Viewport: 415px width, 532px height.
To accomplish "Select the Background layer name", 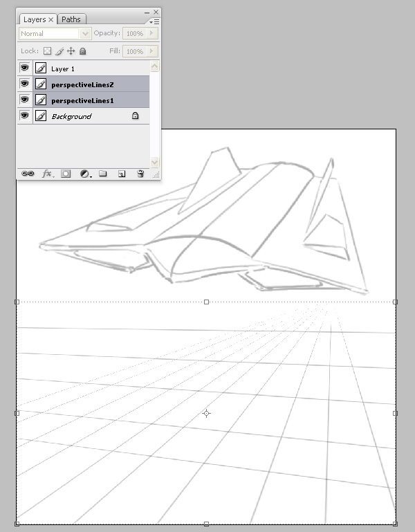I will (71, 116).
